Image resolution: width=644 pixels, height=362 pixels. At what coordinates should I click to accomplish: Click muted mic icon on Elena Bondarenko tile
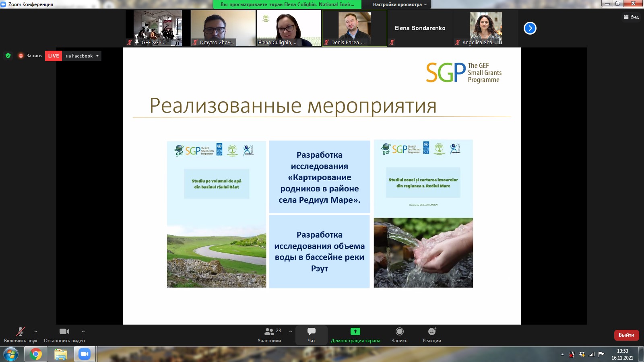pos(392,42)
